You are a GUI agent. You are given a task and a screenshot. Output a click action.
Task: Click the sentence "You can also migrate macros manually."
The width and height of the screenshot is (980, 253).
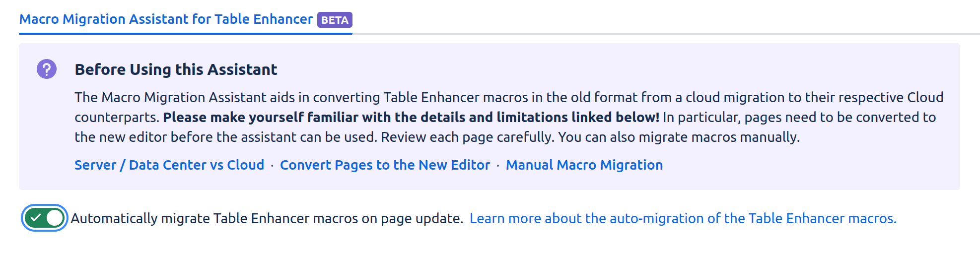(x=679, y=137)
